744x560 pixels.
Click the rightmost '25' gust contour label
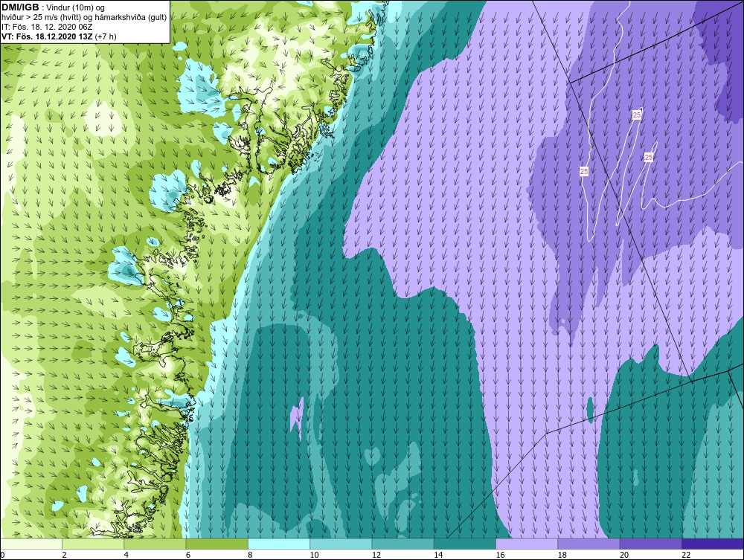pyautogui.click(x=649, y=158)
